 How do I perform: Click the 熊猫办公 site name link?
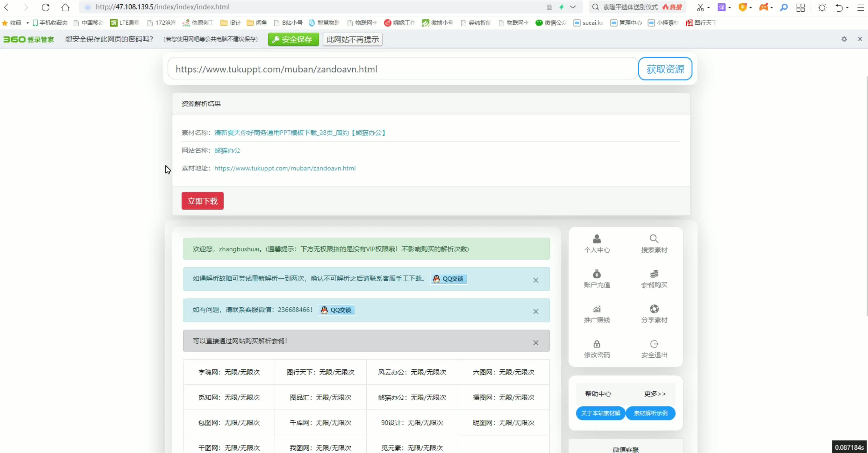coord(227,151)
